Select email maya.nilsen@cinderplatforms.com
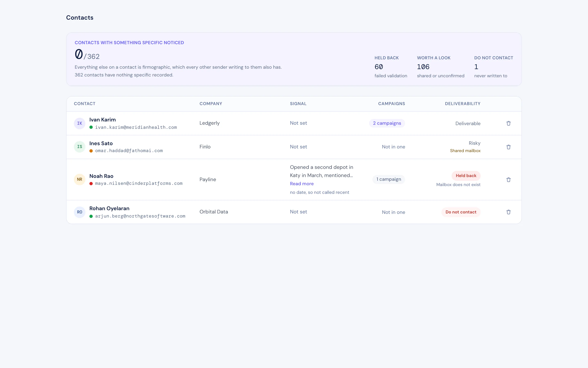Image resolution: width=588 pixels, height=368 pixels. pos(139,183)
